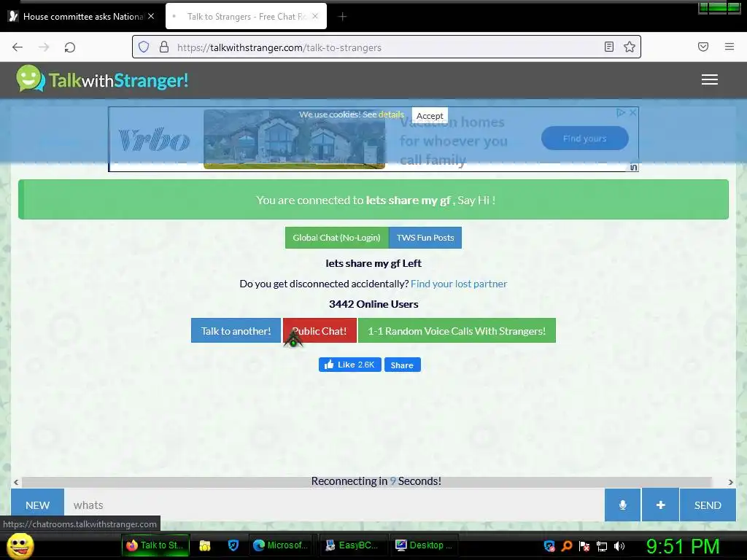
Task: Click the address bar URL field
Action: point(386,47)
